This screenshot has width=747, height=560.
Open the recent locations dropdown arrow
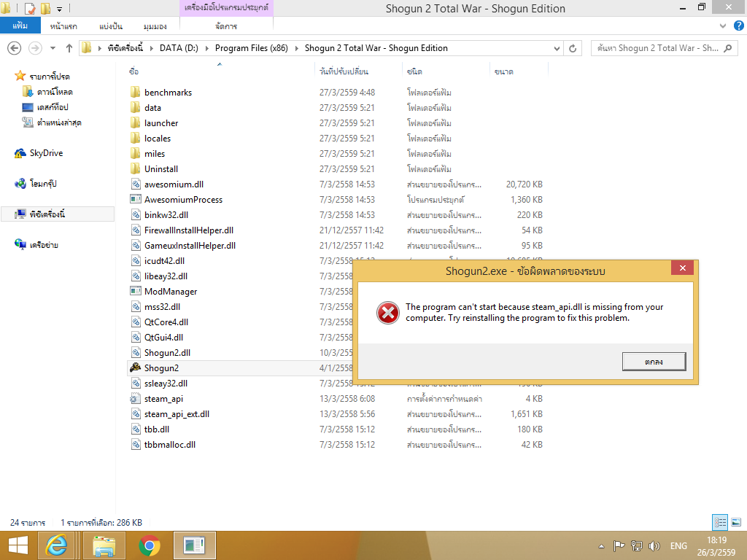52,48
